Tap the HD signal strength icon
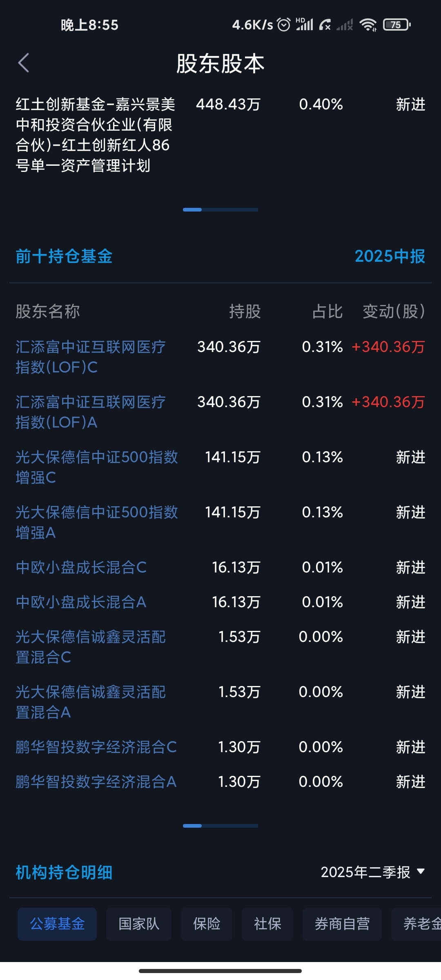The image size is (441, 980). [305, 24]
